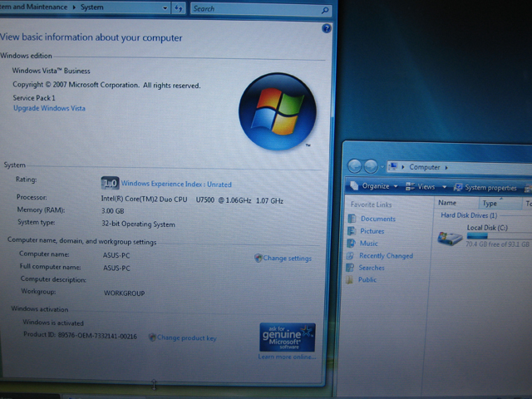Sort by the Type column header
This screenshot has height=399, width=532.
click(x=500, y=203)
